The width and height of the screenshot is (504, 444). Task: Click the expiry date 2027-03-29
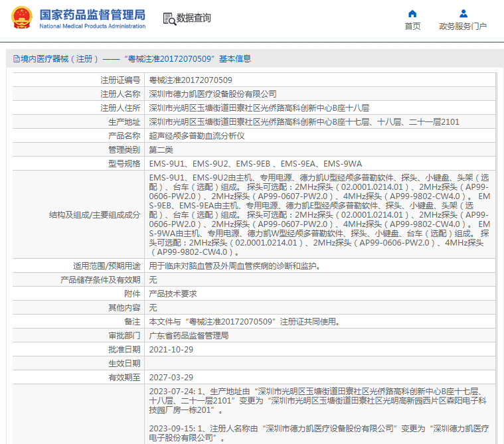tap(171, 378)
